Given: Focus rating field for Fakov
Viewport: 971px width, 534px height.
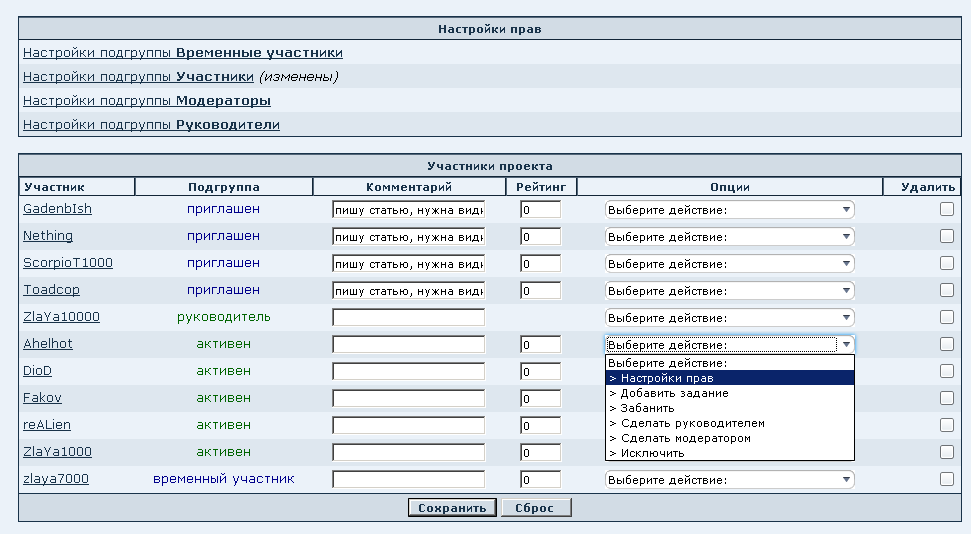Looking at the screenshot, I should pyautogui.click(x=541, y=398).
